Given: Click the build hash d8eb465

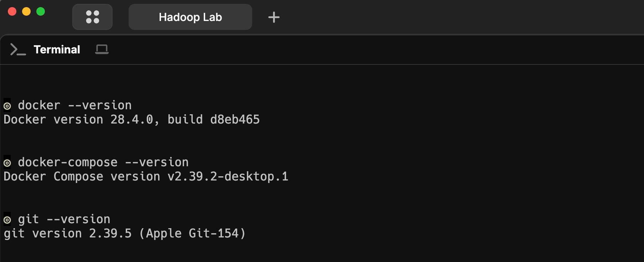Looking at the screenshot, I should 235,120.
